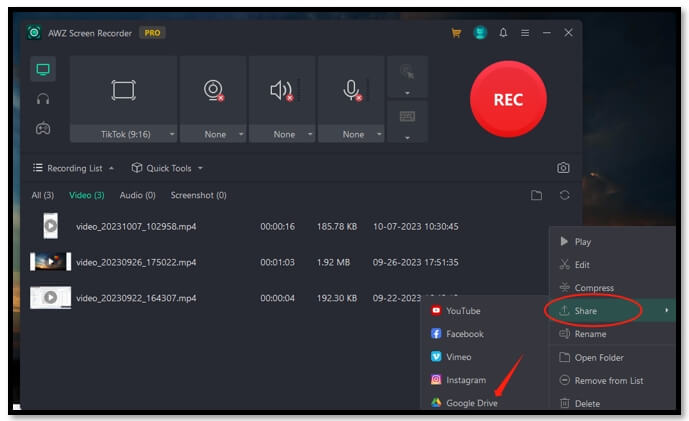The width and height of the screenshot is (689, 421).
Task: Switch to the Screenshot (0) tab
Action: [x=199, y=195]
